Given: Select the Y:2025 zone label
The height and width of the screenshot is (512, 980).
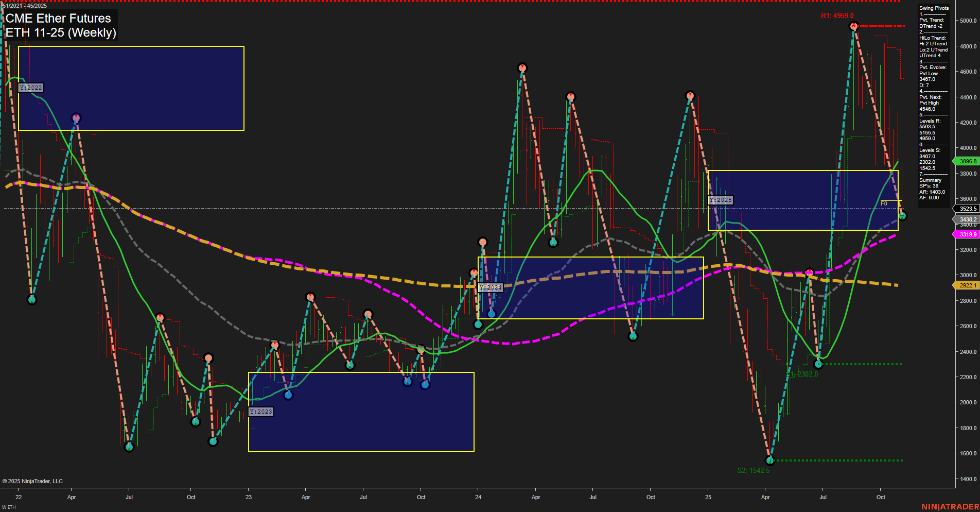Looking at the screenshot, I should (721, 200).
